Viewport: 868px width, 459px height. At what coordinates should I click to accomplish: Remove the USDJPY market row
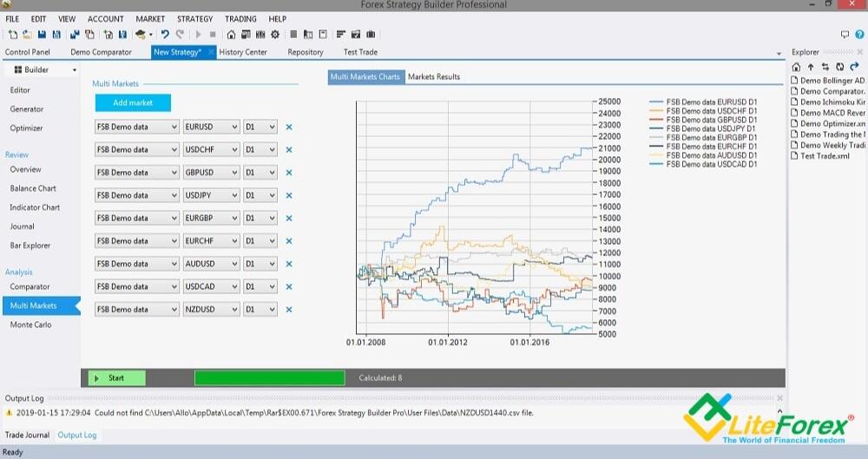[x=289, y=195]
